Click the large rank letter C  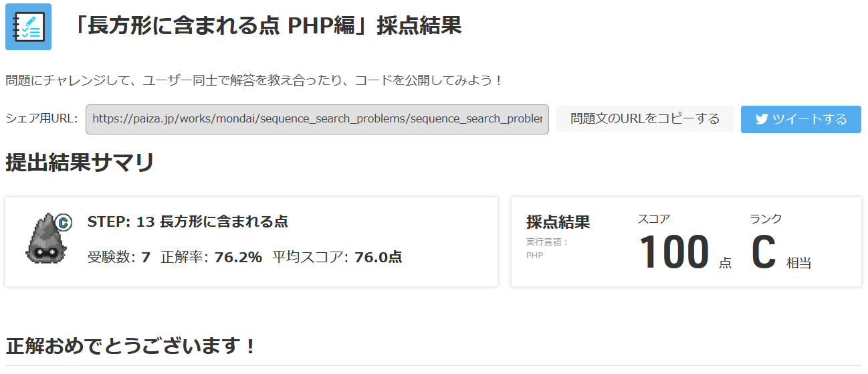pos(763,253)
